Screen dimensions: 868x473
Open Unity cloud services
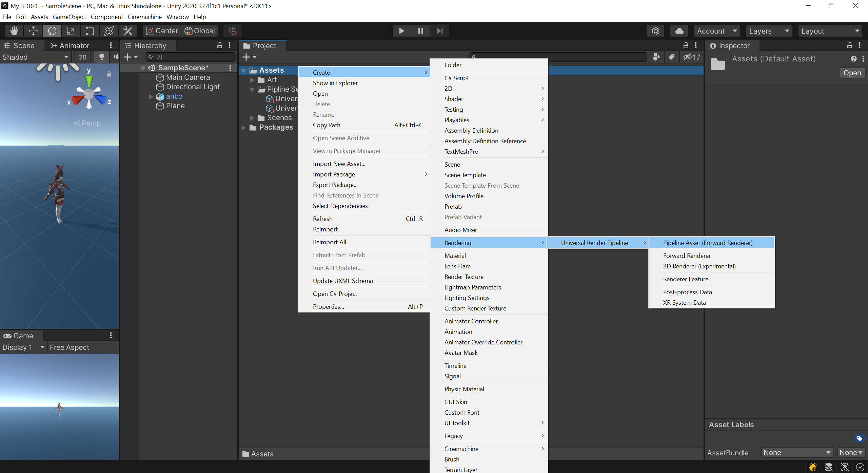click(679, 31)
